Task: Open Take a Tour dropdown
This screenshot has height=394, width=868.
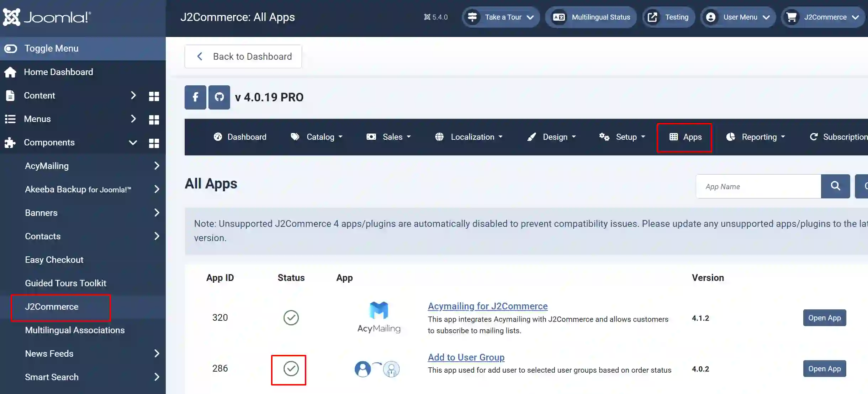Action: click(501, 17)
